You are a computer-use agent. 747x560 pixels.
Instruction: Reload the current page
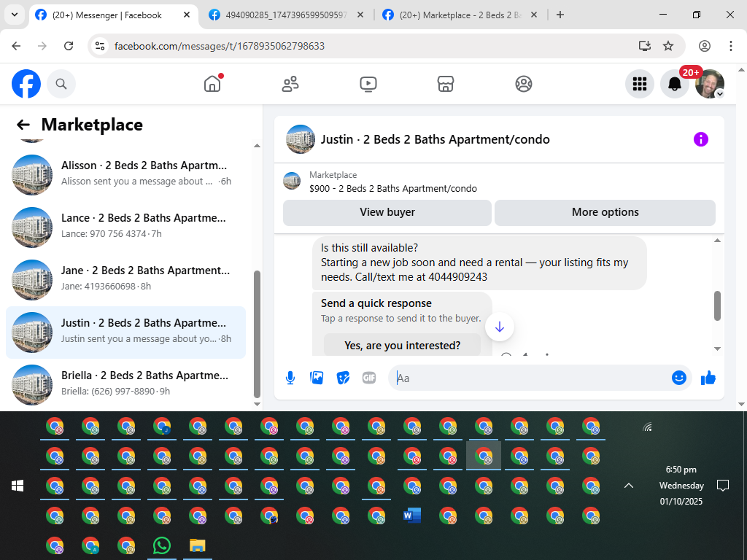tap(69, 46)
